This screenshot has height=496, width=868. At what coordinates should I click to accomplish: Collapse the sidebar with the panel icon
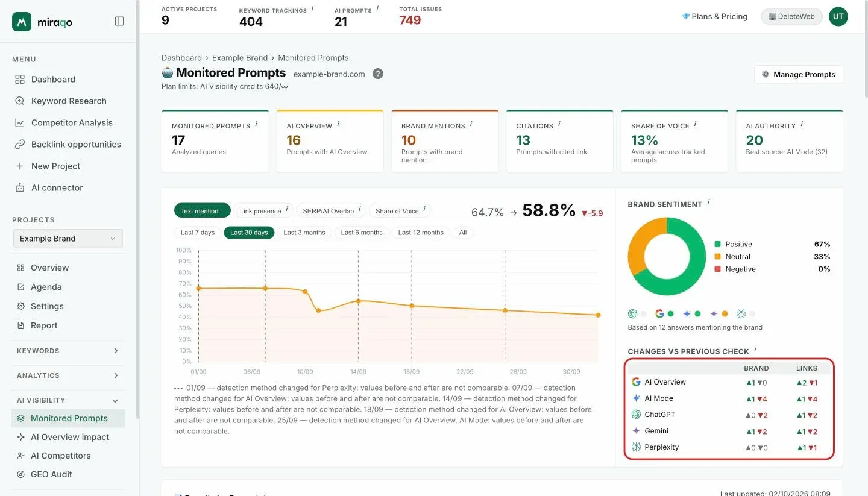pos(119,21)
